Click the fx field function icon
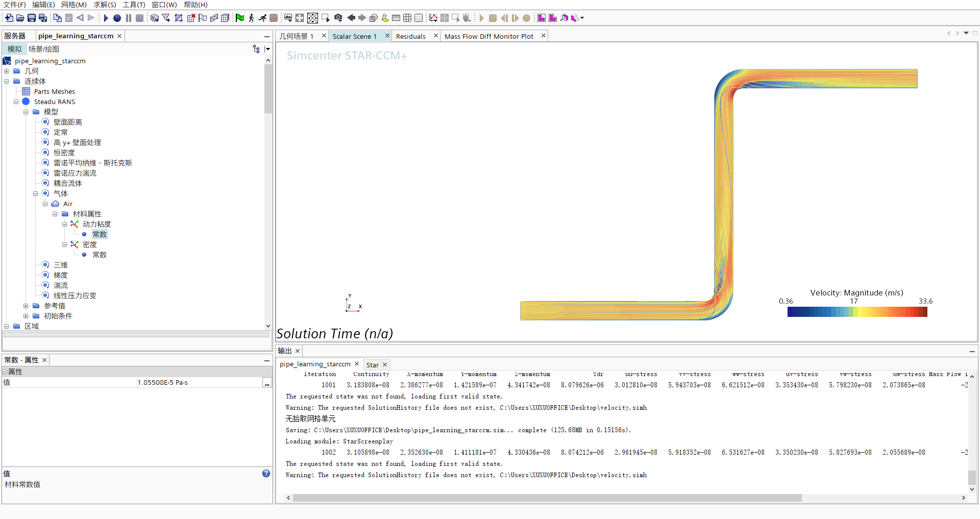980x519 pixels. pyautogui.click(x=385, y=18)
